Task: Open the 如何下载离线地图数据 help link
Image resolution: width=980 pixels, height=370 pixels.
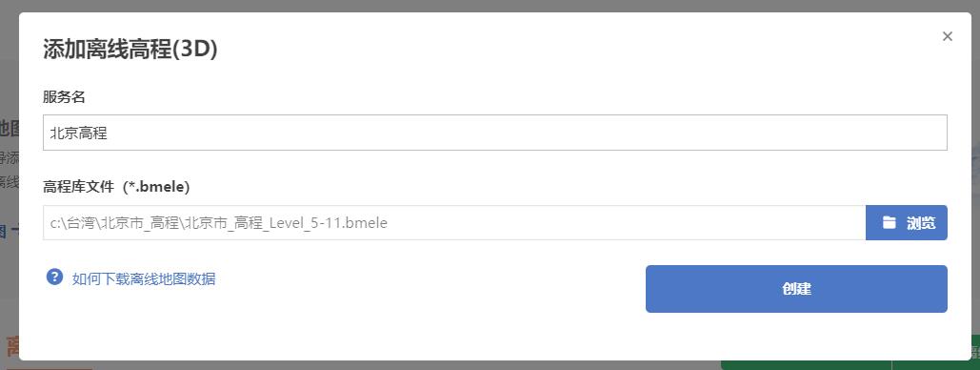Action: 144,278
